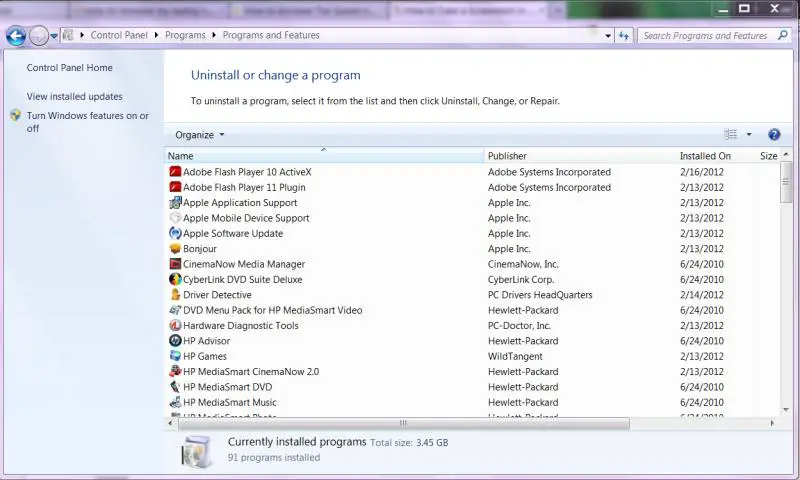Open the Organize dropdown menu
This screenshot has width=800, height=480.
point(199,135)
